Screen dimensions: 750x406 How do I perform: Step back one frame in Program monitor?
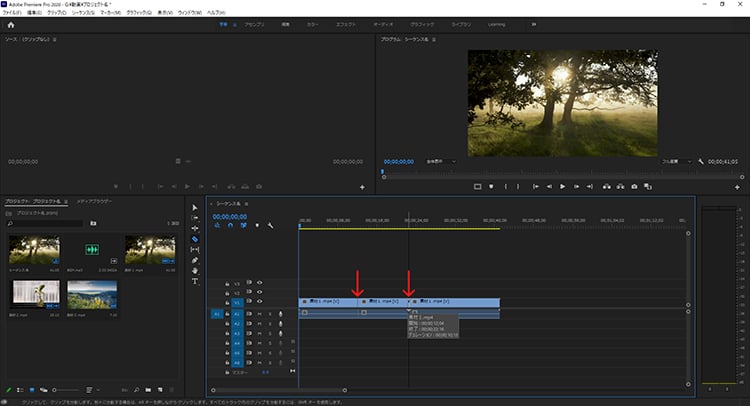tap(549, 187)
